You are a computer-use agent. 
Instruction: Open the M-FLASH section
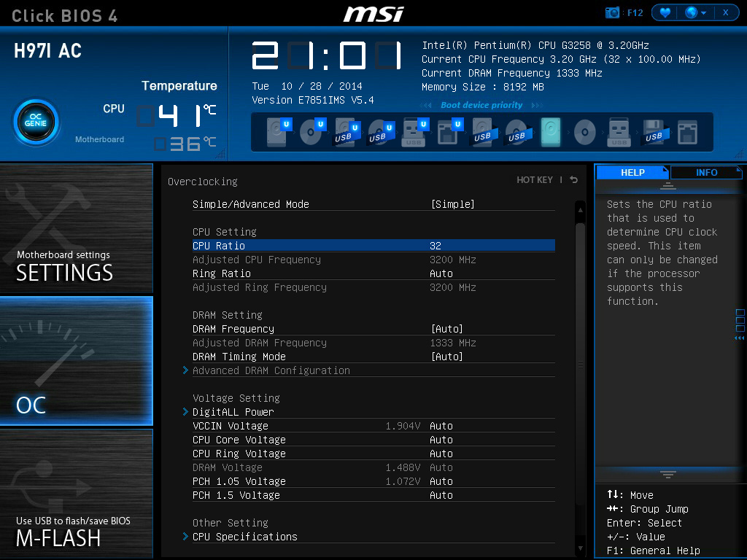[x=77, y=494]
